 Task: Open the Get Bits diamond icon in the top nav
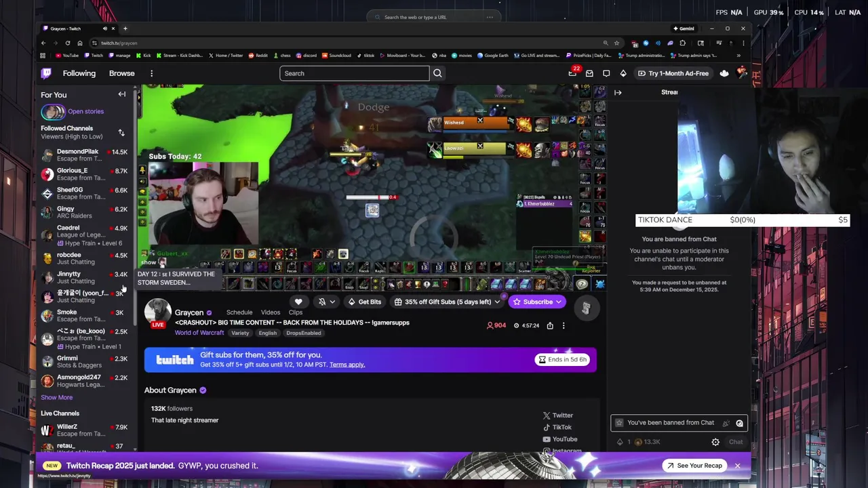tap(623, 73)
